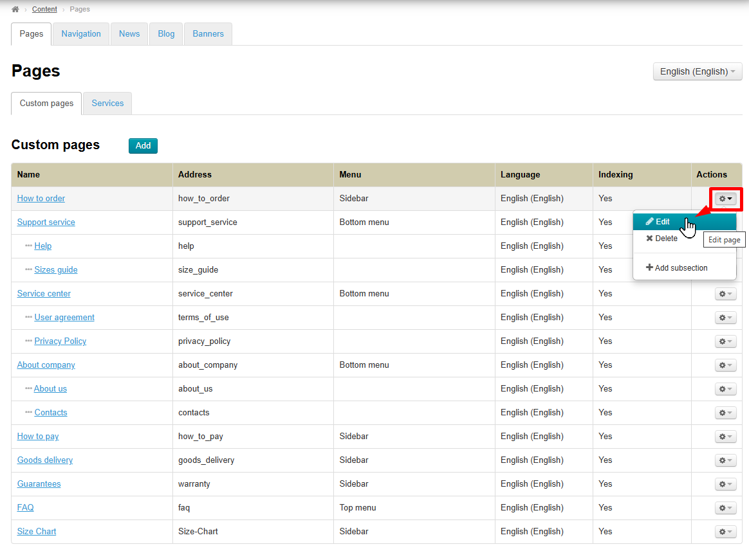Click the home icon in breadcrumb
The height and width of the screenshot is (560, 749).
click(x=15, y=9)
